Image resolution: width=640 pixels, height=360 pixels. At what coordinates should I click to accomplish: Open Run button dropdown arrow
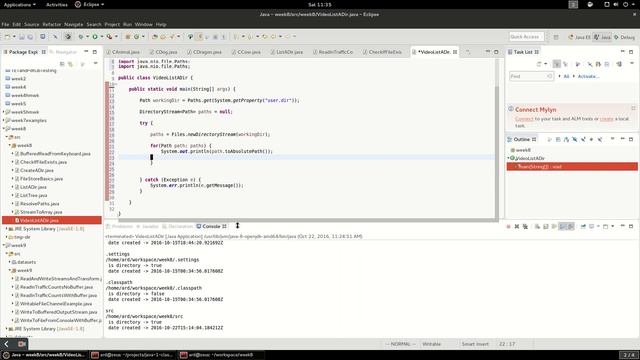(x=102, y=37)
